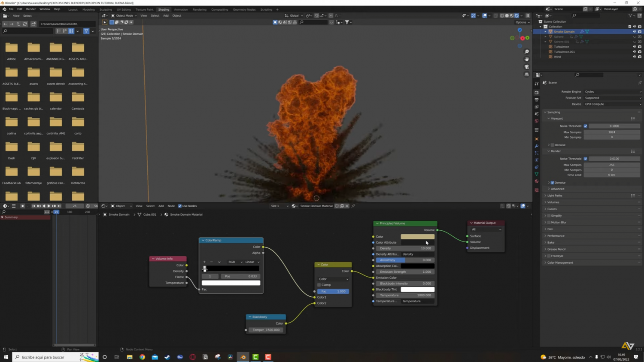Viewport: 644px width, 362px height.
Task: Enable the Clamp checkbox in Color node
Action: tap(319, 285)
